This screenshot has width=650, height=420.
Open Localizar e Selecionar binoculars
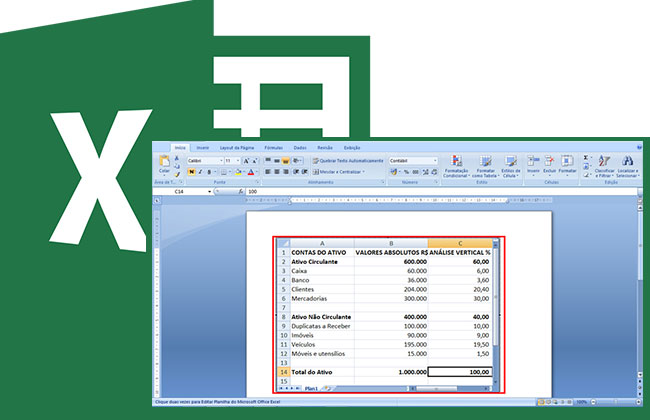[x=627, y=166]
